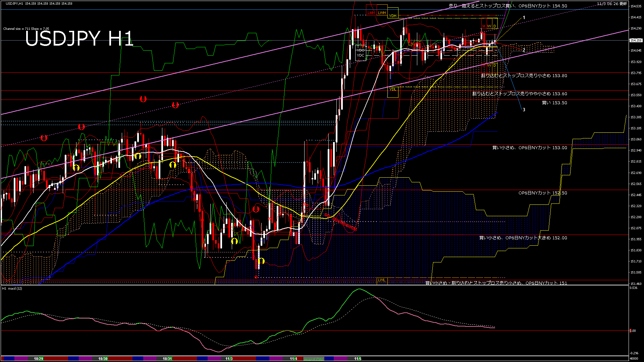Click the YDO label on the chart

(x=361, y=50)
